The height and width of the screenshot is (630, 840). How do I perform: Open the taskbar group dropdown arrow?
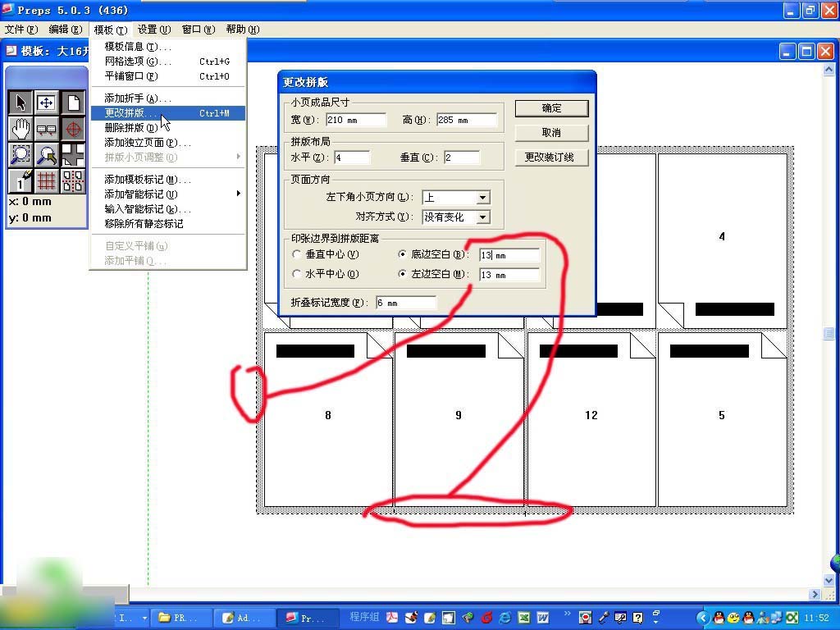click(x=144, y=618)
